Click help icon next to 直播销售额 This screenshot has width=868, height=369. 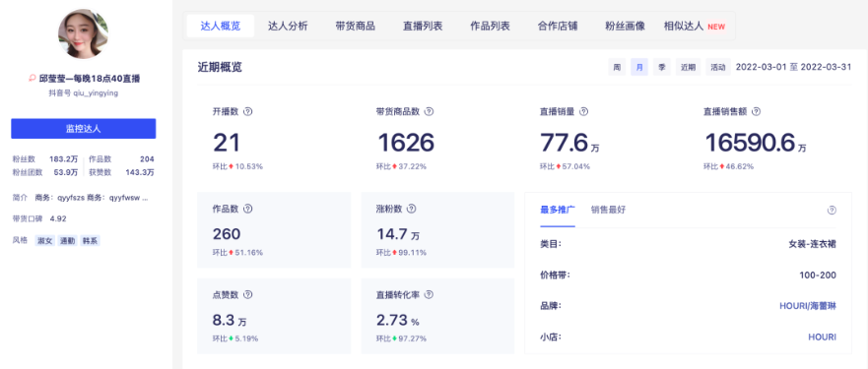point(756,111)
